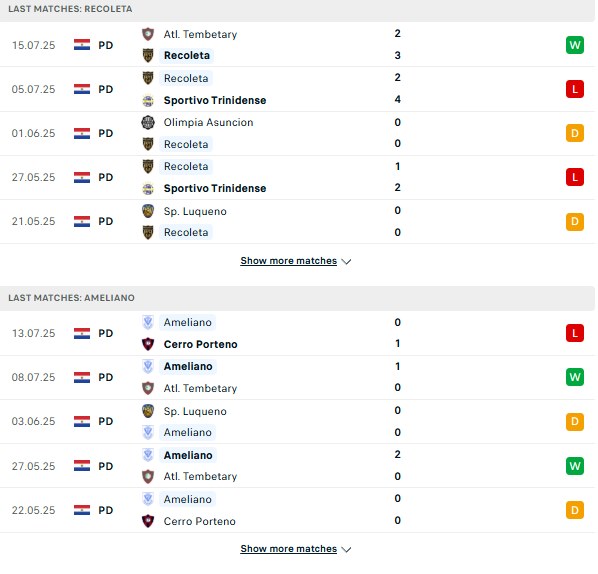The image size is (598, 574).
Task: Open the Cerro Porteno team link, 22.05.25 match
Action: click(200, 521)
